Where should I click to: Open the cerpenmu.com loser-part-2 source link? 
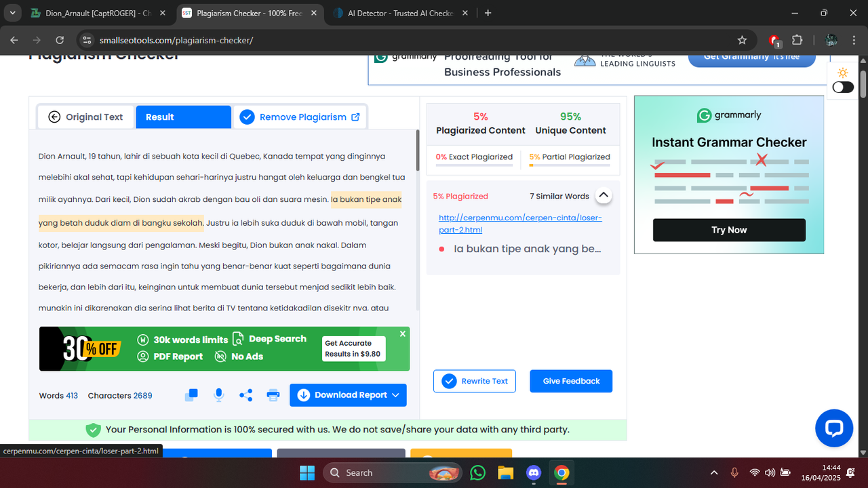pos(520,224)
